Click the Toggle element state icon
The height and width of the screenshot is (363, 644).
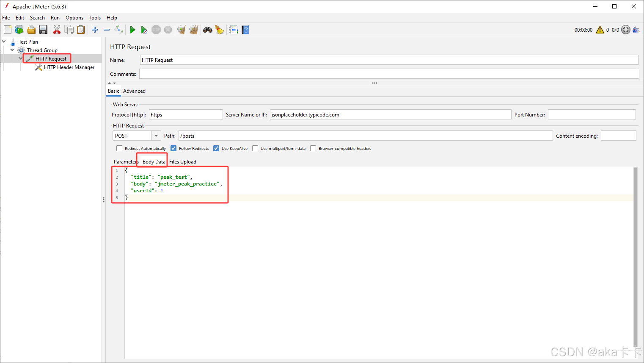(x=119, y=30)
